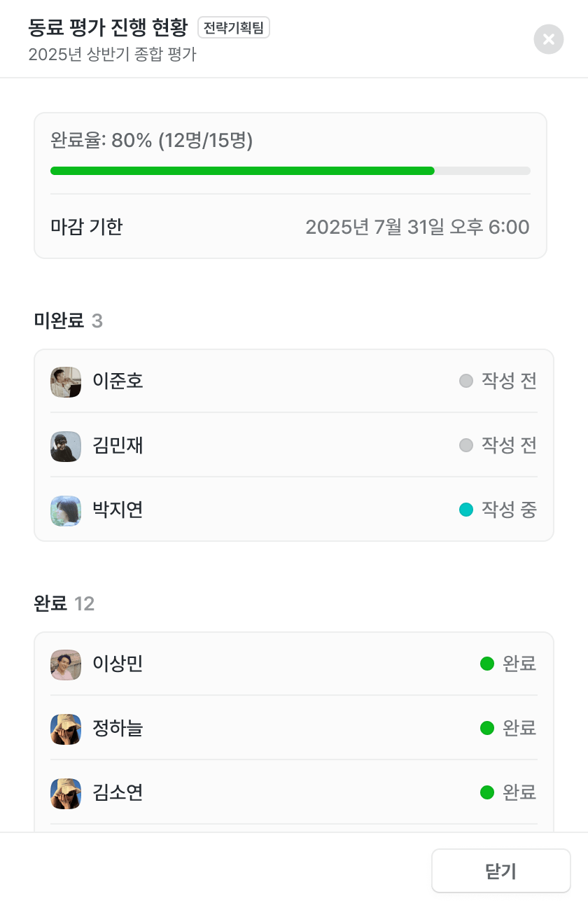Click 정하늘's profile avatar
Viewport: 588px width, 910px height.
click(66, 729)
